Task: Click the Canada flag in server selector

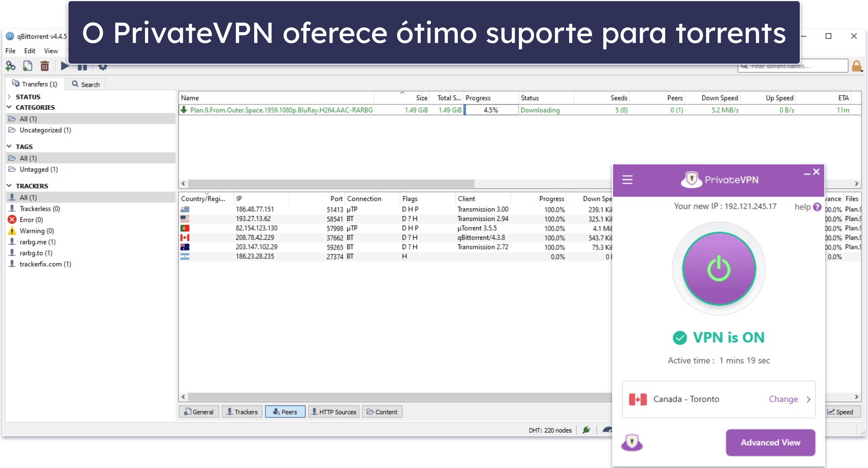Action: click(638, 399)
